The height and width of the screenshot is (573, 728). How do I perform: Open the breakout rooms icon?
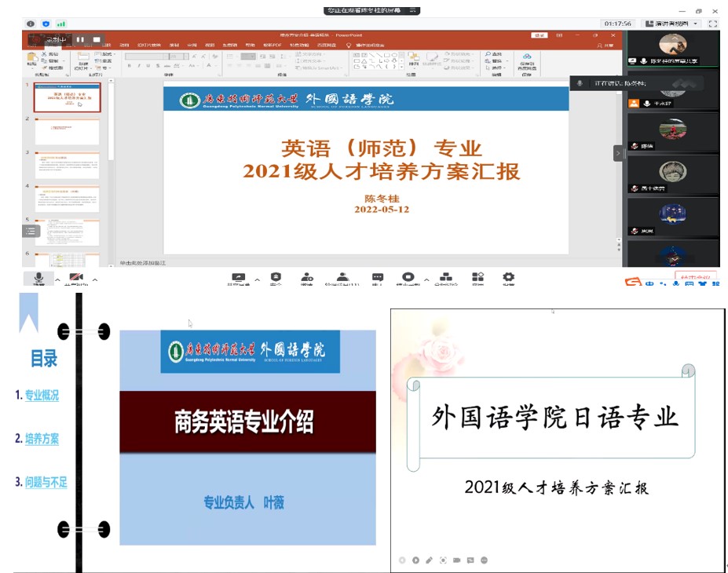click(x=445, y=278)
